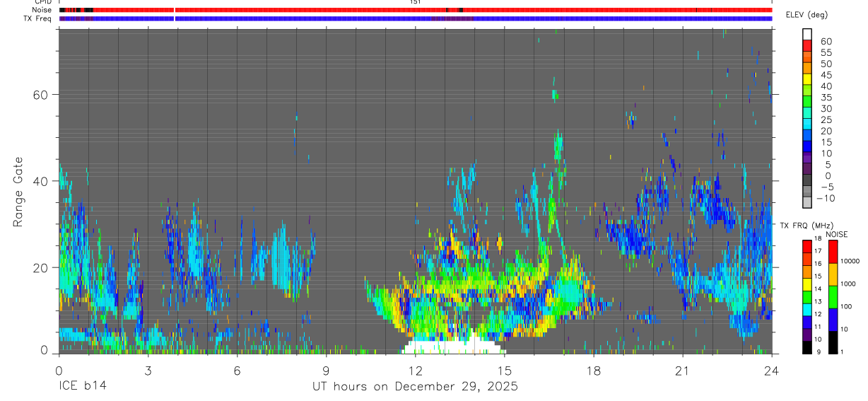This screenshot has width=868, height=401.
Task: Select "UT hours on December 29, 2025" caption
Action: (415, 387)
